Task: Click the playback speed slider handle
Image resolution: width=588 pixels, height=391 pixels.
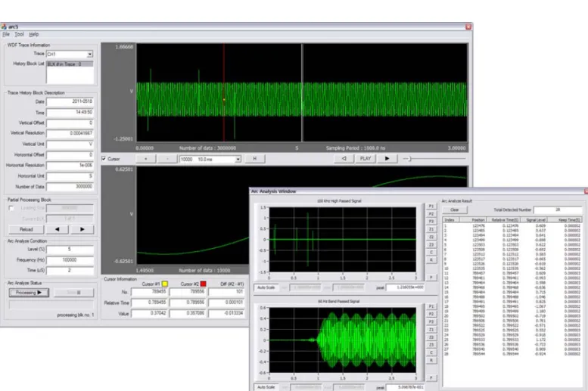Action: click(x=410, y=159)
